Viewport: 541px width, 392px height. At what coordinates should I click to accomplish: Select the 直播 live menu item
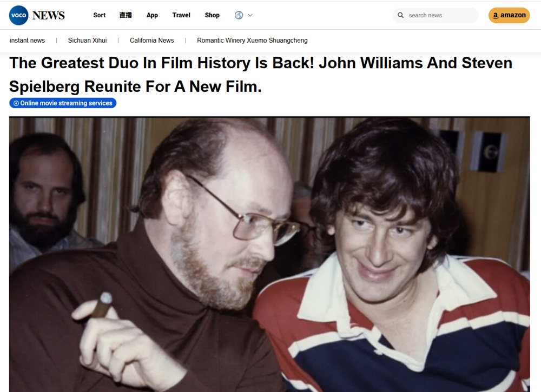126,15
